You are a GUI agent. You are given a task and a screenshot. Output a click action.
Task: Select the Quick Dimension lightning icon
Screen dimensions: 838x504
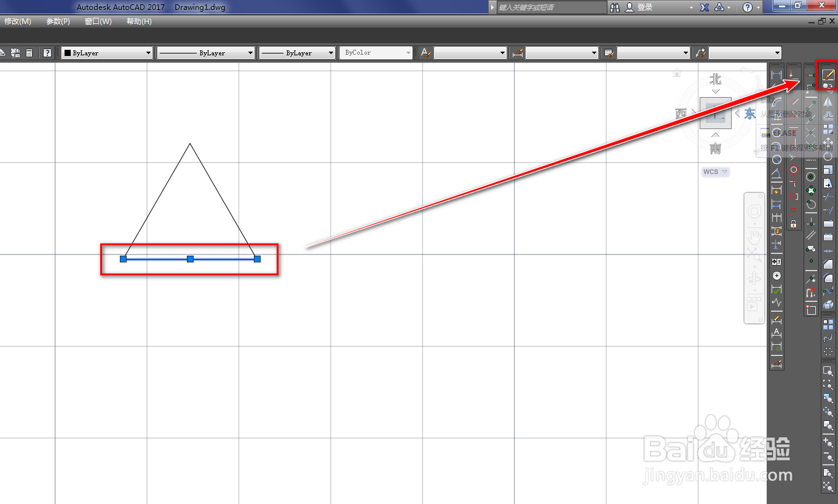tap(777, 191)
